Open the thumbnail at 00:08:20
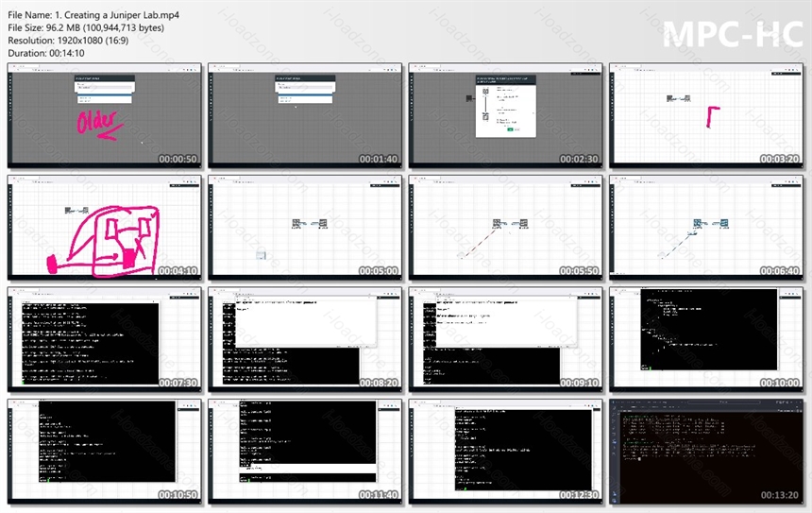Screen dimensions: 812x513 coord(305,339)
